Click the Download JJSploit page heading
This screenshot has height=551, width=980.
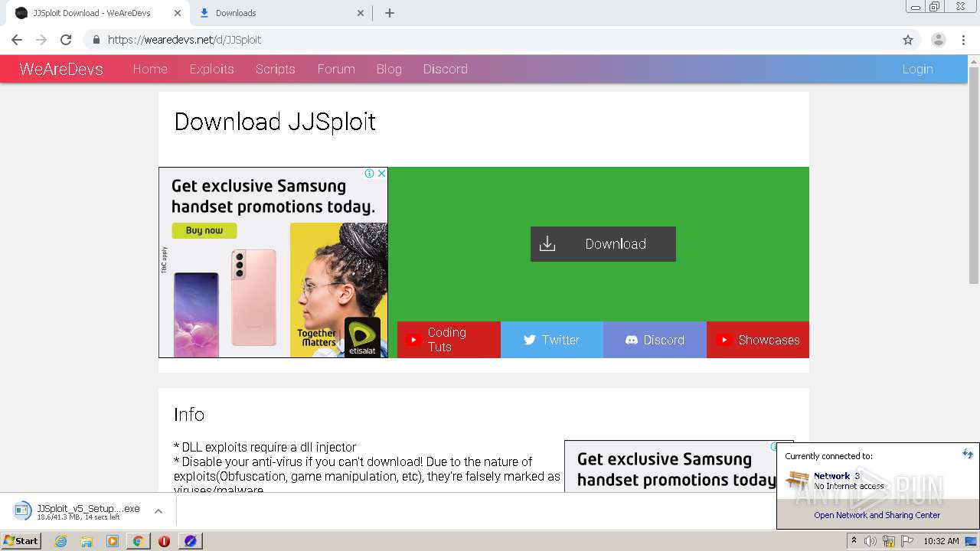(x=275, y=122)
